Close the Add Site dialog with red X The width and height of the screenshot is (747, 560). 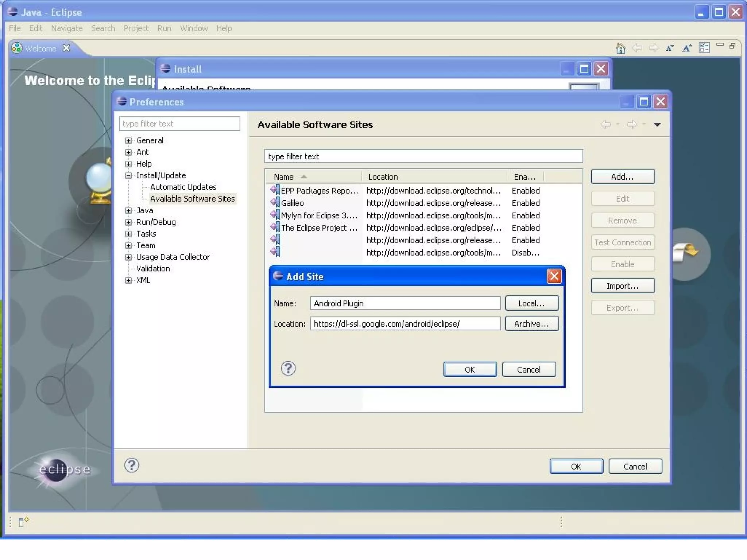(x=554, y=276)
